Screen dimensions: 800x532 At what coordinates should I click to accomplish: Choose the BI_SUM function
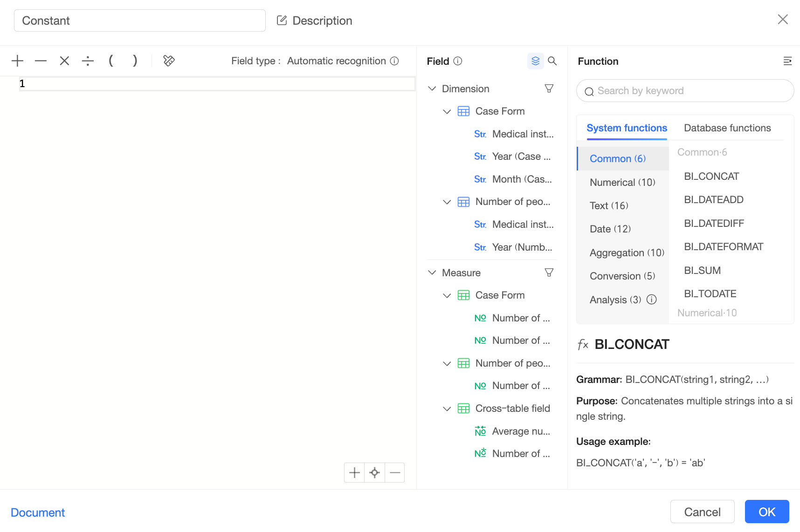[x=702, y=271]
